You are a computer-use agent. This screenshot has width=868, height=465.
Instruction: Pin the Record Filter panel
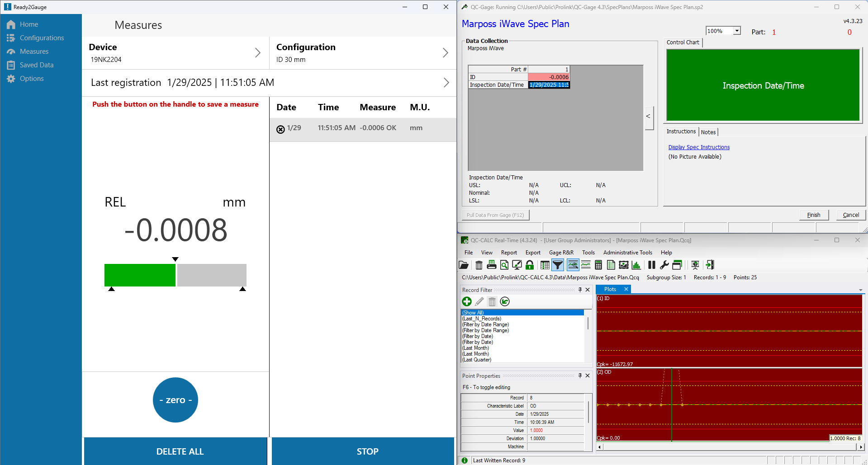(580, 290)
